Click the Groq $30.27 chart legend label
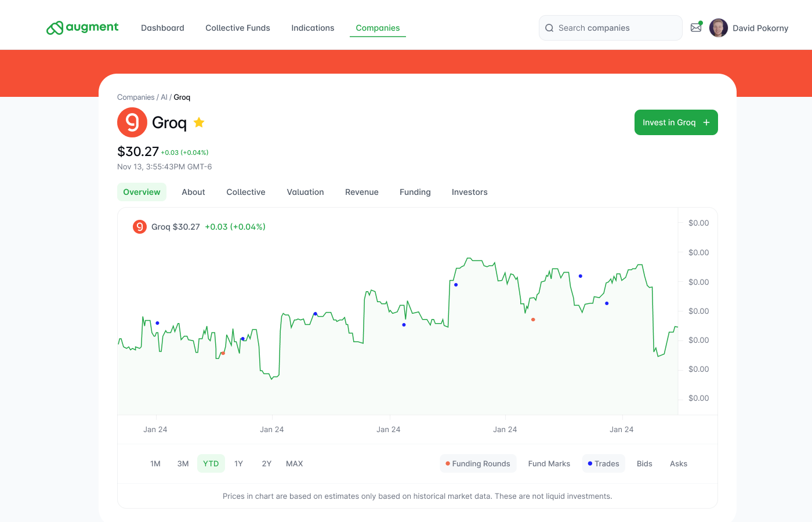This screenshot has width=812, height=522. click(x=176, y=227)
